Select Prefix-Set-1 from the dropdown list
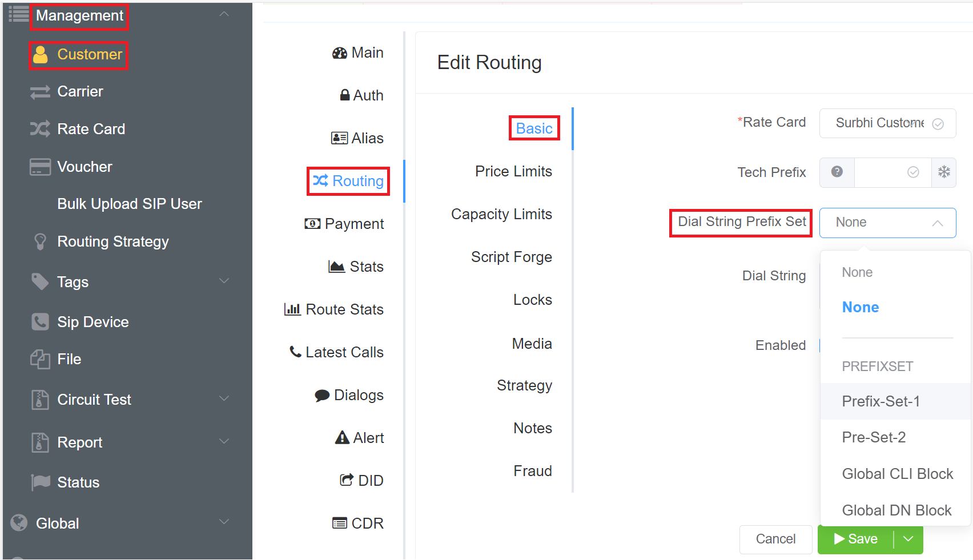The image size is (973, 560). 880,401
